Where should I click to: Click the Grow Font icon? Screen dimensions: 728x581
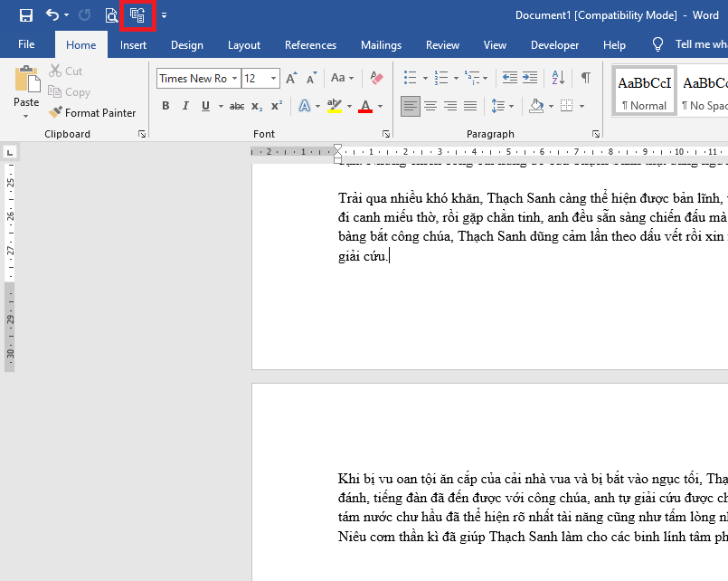click(x=291, y=78)
